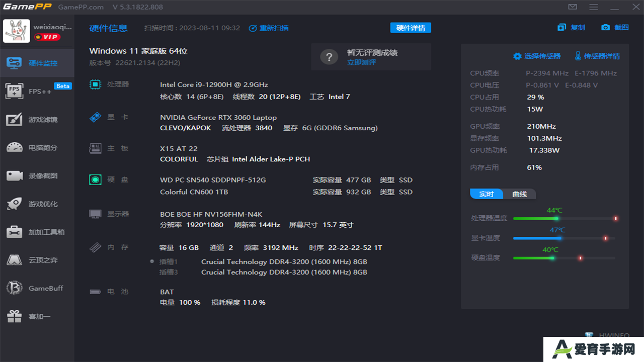
Task: Click the question mark benchmark icon
Action: [329, 57]
